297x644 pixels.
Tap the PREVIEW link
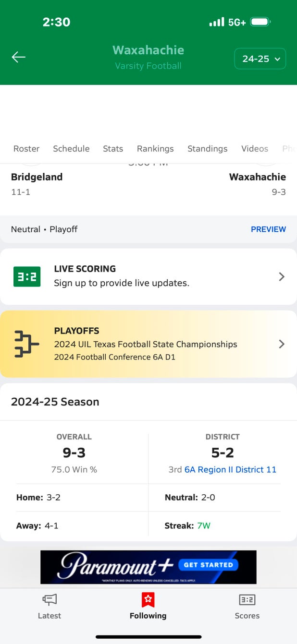tap(268, 229)
